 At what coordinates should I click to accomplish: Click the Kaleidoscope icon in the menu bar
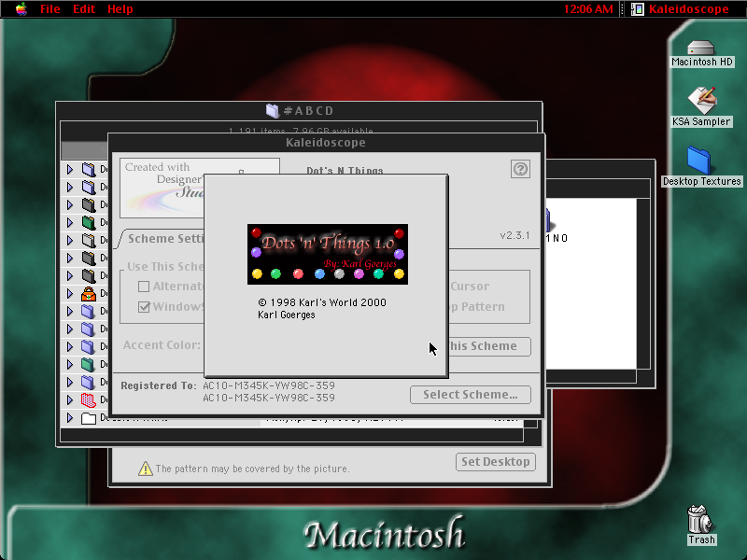coord(638,9)
